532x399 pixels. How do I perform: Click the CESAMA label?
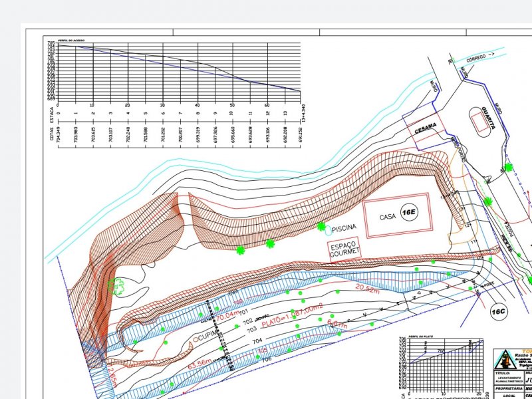(x=426, y=128)
